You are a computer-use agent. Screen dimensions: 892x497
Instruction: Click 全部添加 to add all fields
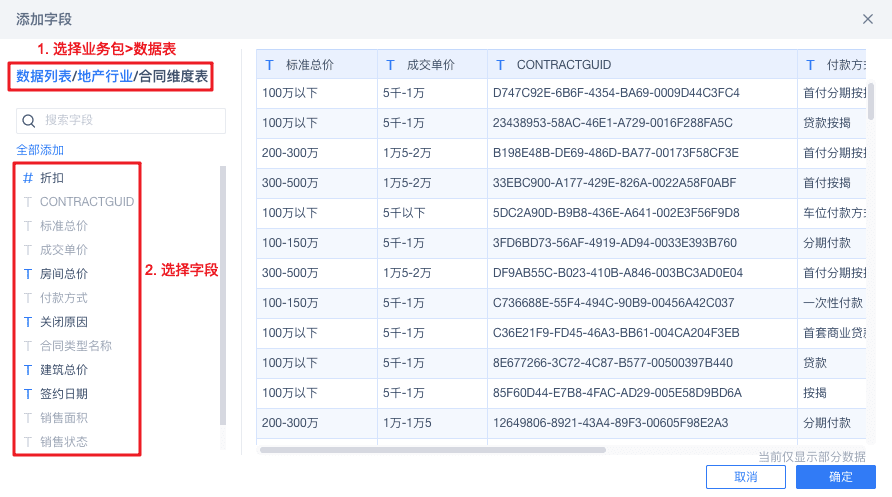tap(40, 150)
